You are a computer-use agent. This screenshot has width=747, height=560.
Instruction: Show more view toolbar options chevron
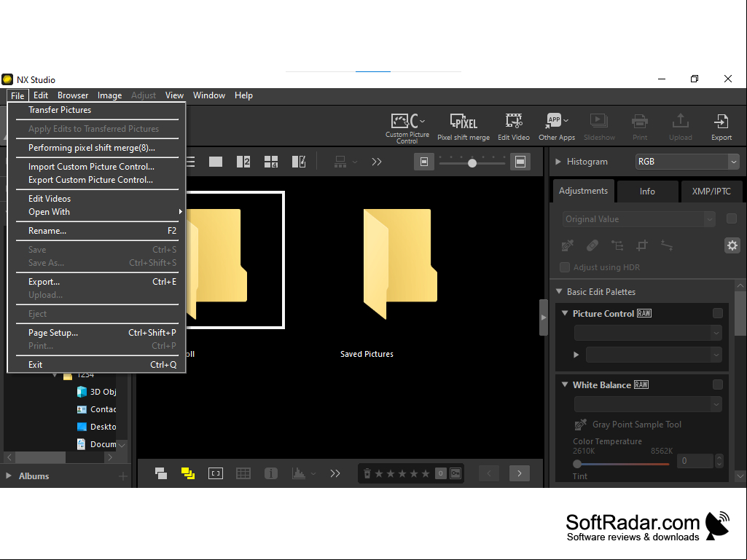click(377, 162)
